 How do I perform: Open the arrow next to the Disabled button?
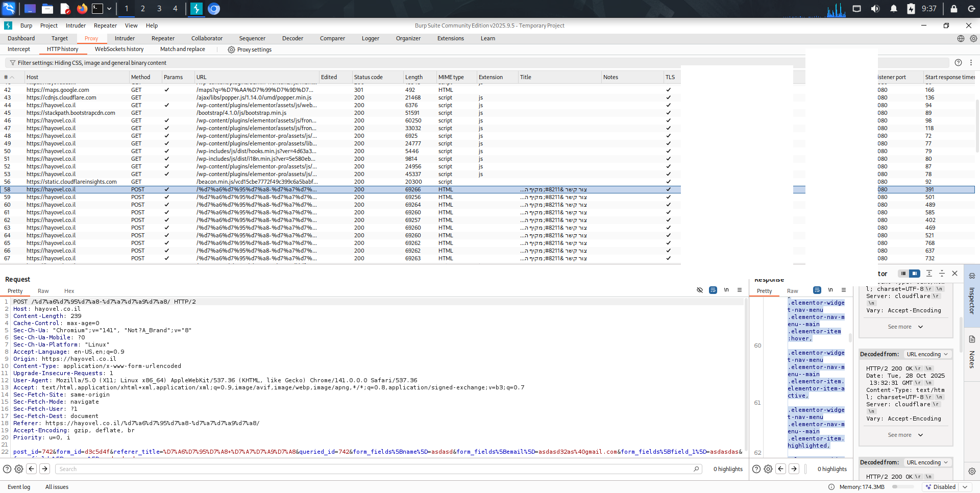click(965, 487)
